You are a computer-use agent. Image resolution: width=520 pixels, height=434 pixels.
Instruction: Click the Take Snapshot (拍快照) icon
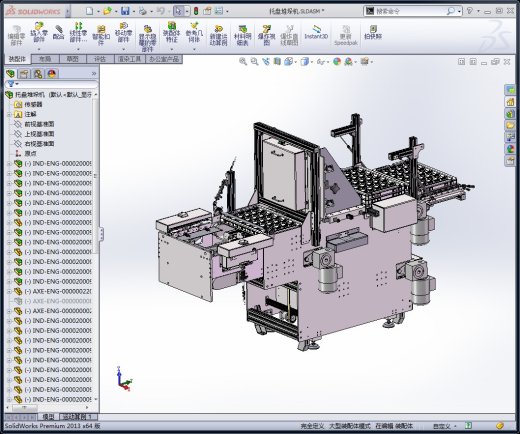(373, 32)
